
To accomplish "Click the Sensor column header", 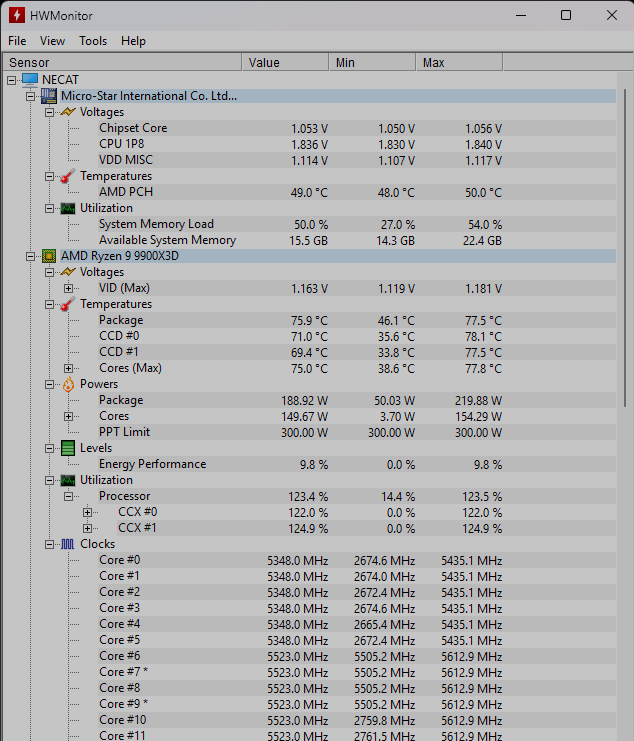I will click(x=122, y=62).
